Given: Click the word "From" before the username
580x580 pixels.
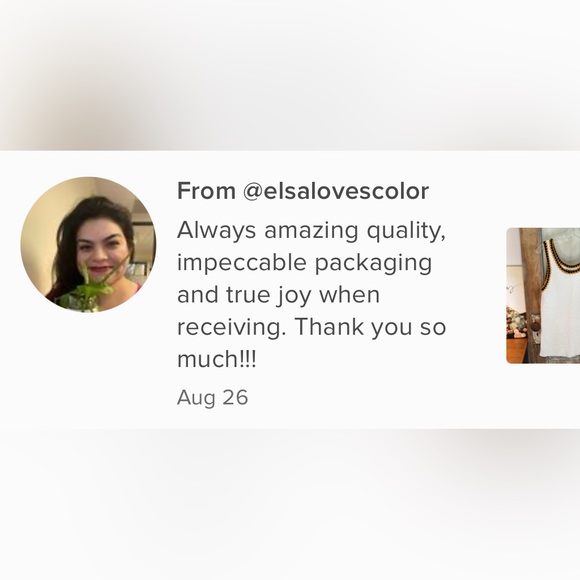Looking at the screenshot, I should tap(206, 191).
